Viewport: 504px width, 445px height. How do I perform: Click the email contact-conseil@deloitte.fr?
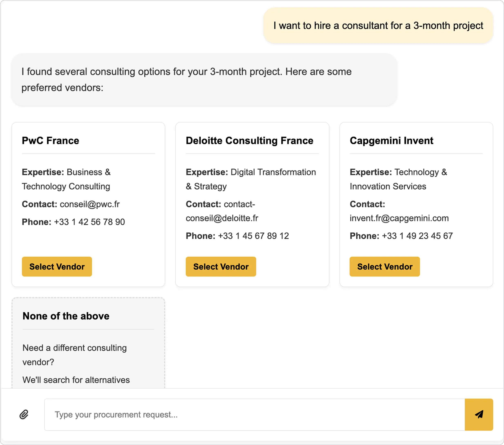click(x=222, y=211)
